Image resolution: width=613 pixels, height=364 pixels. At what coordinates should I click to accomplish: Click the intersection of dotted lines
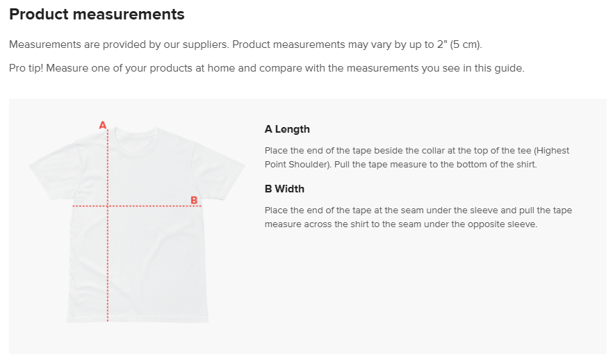(108, 206)
